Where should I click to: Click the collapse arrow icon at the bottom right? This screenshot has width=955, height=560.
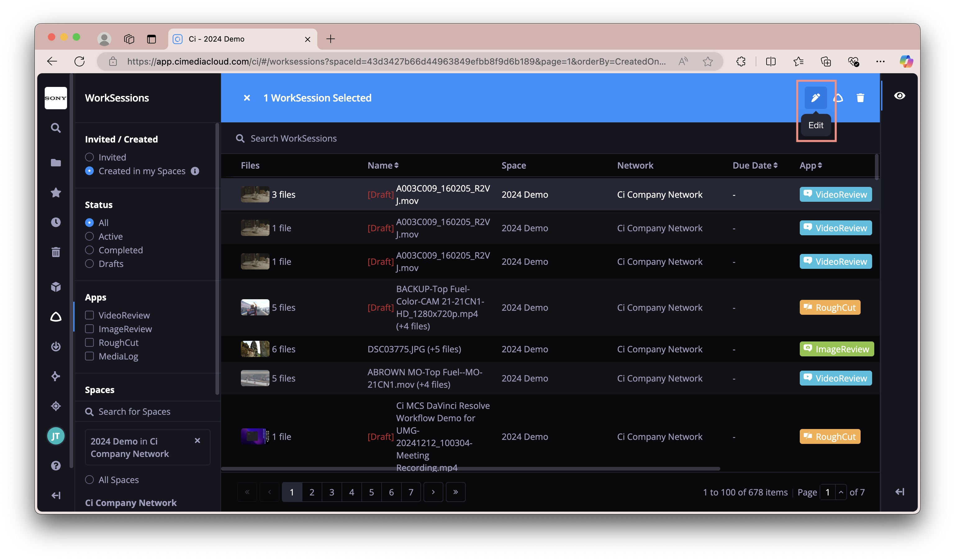click(x=899, y=492)
